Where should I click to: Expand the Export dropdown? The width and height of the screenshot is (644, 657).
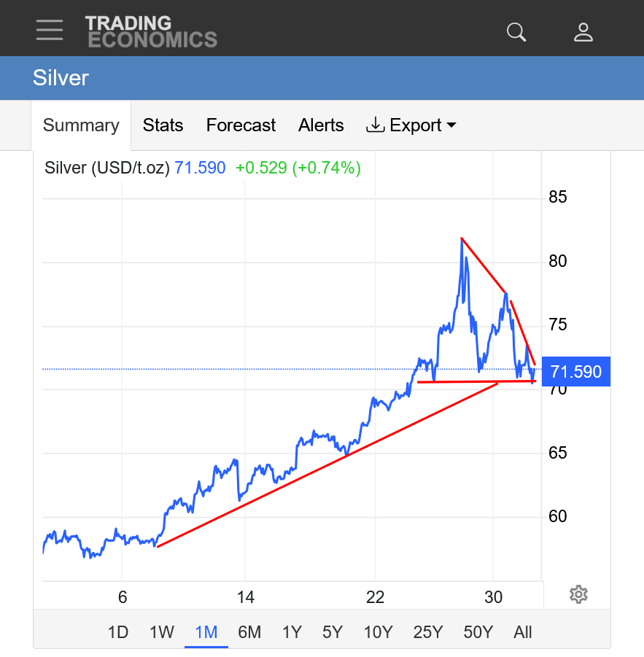point(411,125)
